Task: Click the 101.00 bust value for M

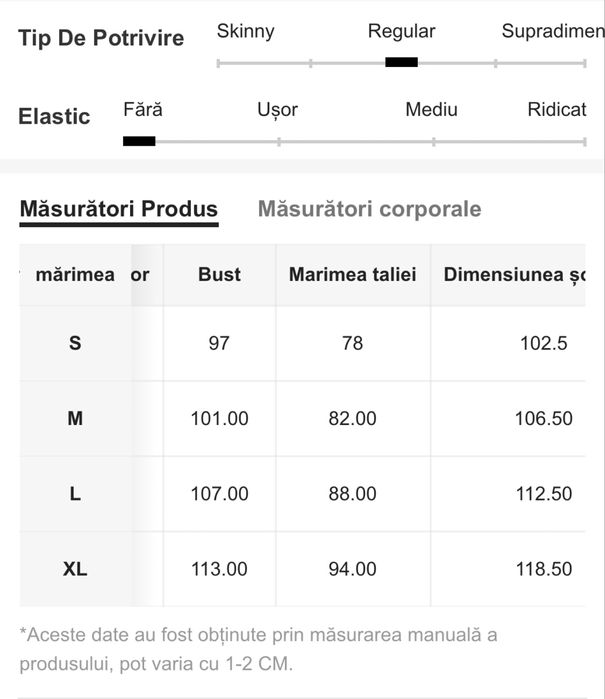Action: [219, 419]
